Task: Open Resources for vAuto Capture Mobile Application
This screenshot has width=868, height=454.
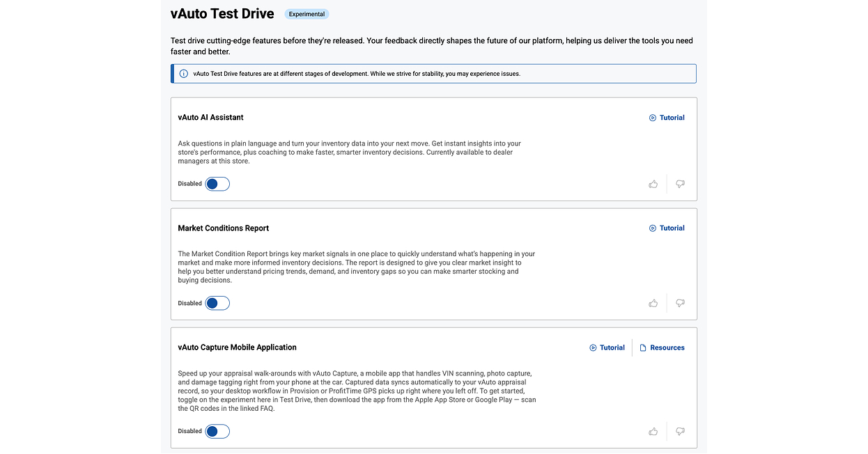Action: click(662, 347)
